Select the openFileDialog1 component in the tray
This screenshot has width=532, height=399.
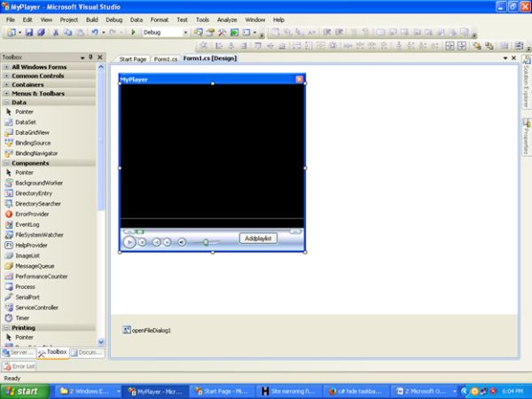click(146, 330)
